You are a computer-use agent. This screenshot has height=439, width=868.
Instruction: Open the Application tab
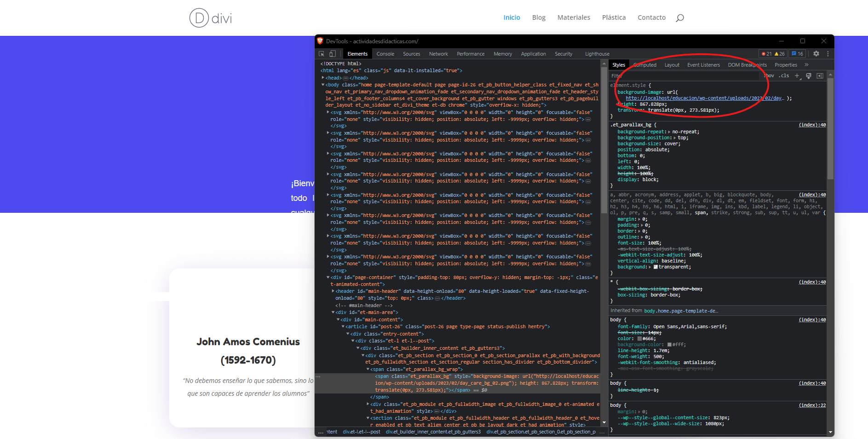pyautogui.click(x=533, y=54)
